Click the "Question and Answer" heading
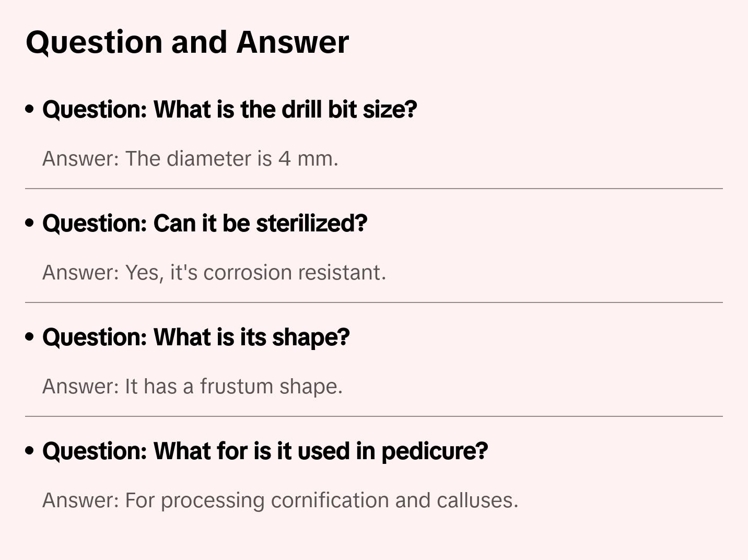 [x=187, y=42]
